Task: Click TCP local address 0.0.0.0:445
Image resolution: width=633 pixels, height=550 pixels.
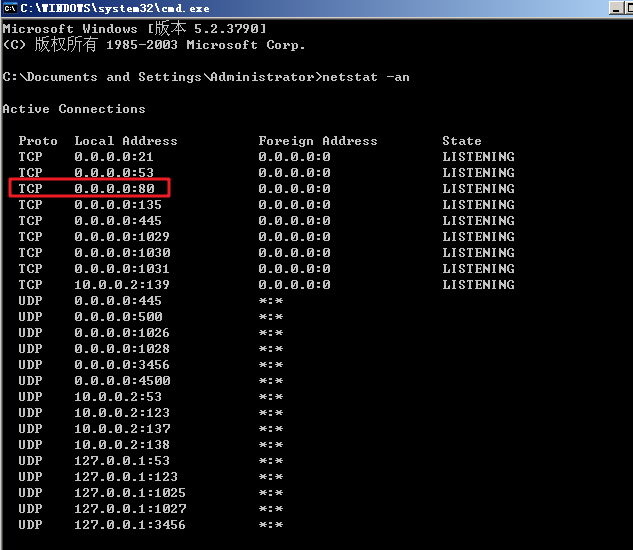Action: [x=118, y=221]
